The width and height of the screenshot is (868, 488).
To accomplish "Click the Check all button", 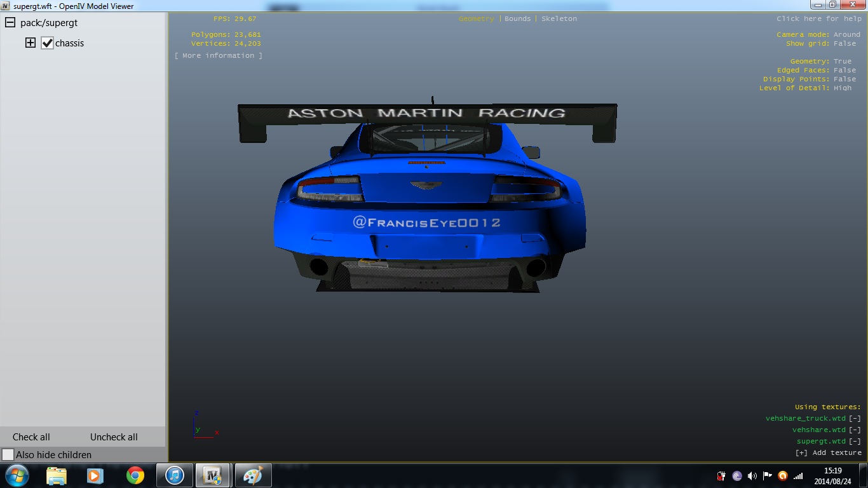I will tap(31, 437).
